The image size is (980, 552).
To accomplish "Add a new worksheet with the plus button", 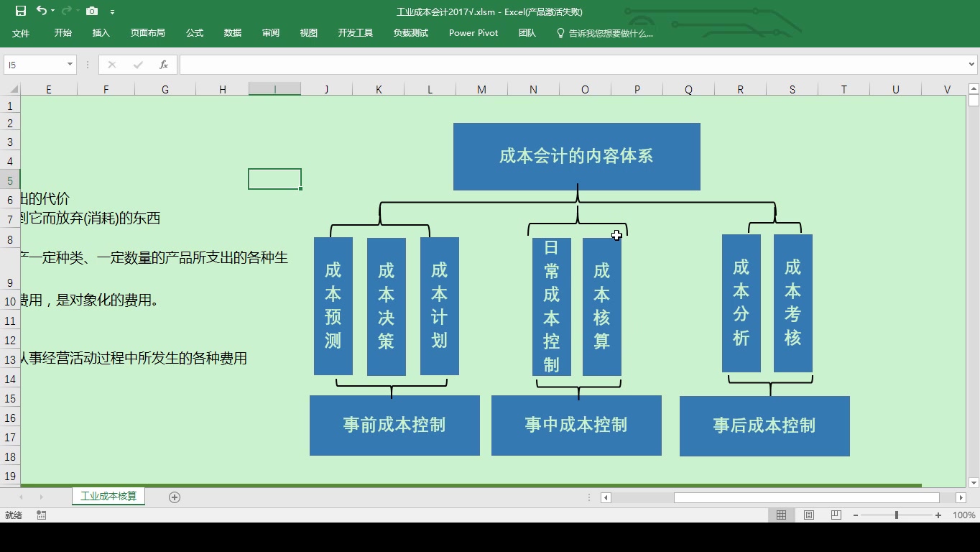I will tap(174, 496).
